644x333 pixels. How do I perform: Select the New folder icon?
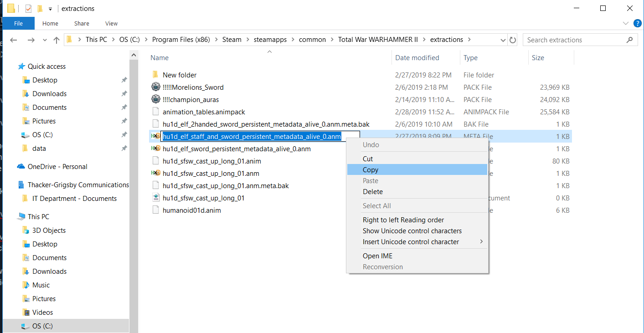(156, 75)
